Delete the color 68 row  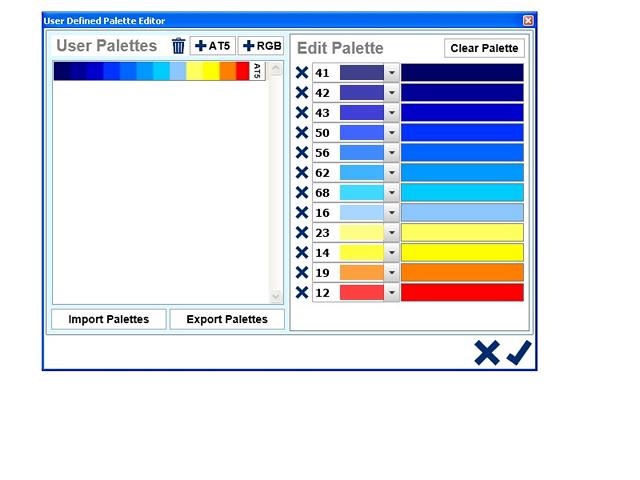(302, 192)
